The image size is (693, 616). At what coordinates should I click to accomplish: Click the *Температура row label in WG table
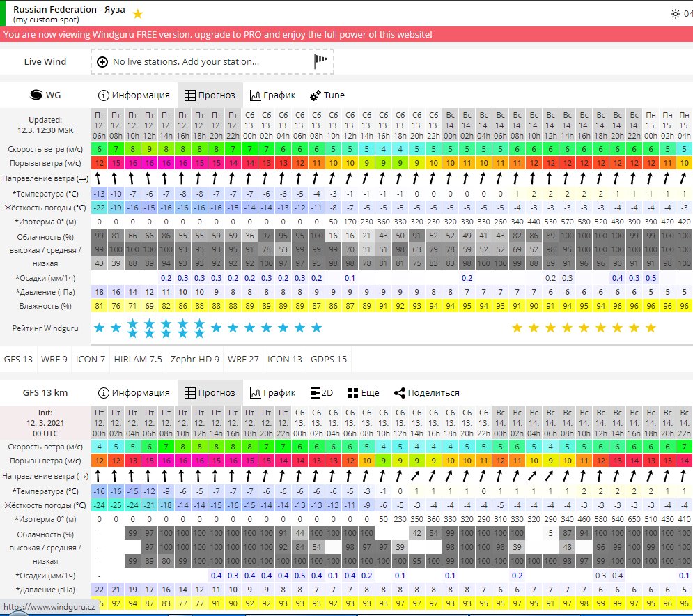pyautogui.click(x=46, y=193)
